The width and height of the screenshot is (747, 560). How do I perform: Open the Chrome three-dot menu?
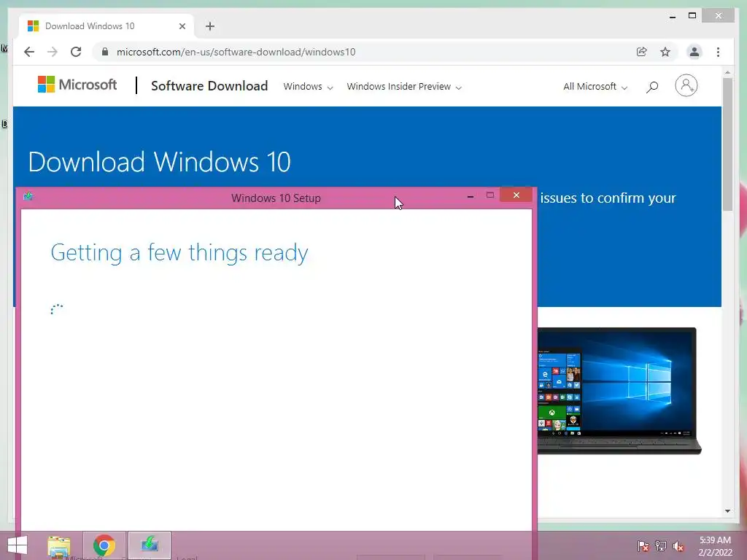click(718, 52)
